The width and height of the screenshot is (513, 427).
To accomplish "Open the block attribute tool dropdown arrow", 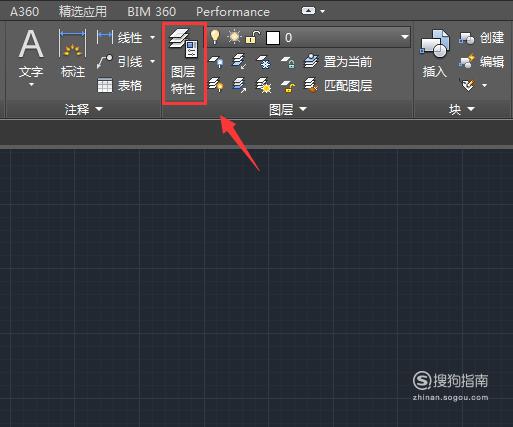I will tap(484, 86).
